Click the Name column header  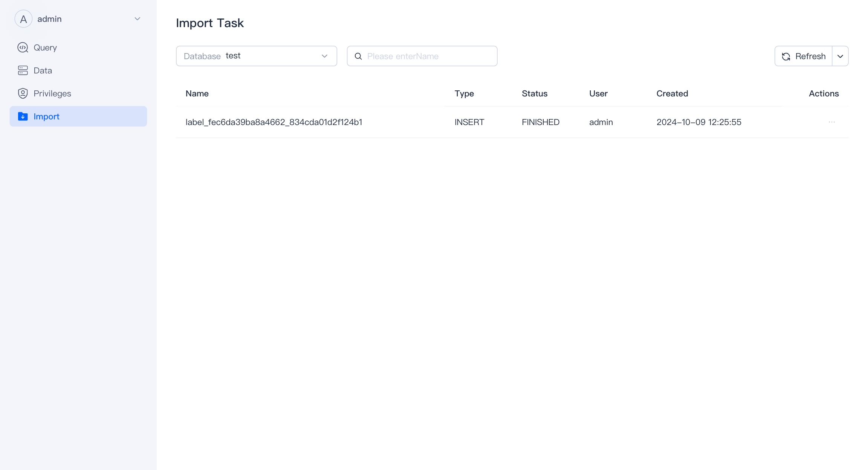tap(197, 93)
